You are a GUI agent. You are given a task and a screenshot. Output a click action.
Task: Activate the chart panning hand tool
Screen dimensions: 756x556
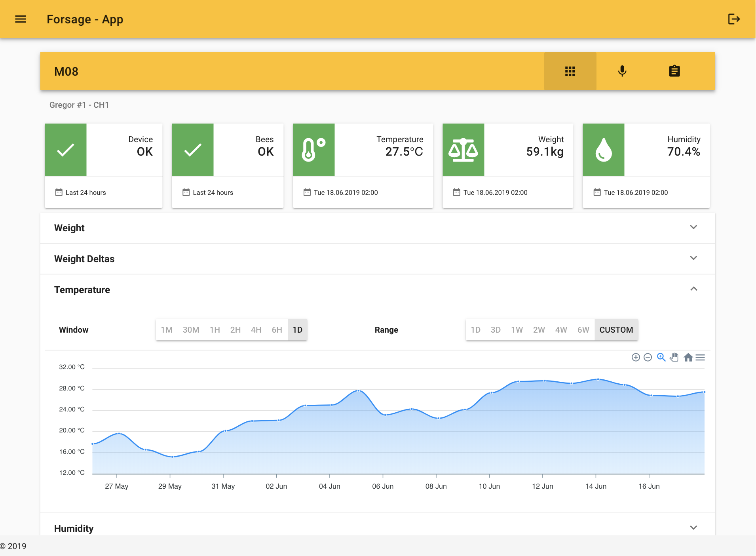coord(674,358)
